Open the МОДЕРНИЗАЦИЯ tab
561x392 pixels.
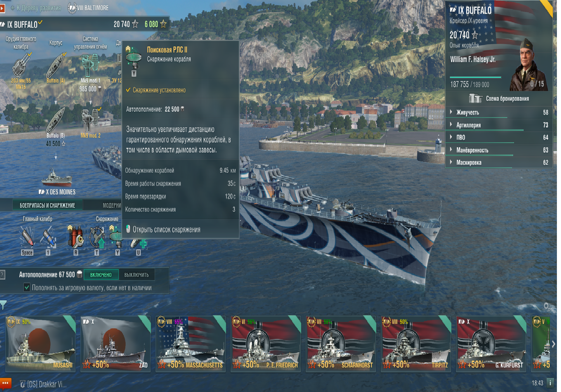[x=112, y=205]
